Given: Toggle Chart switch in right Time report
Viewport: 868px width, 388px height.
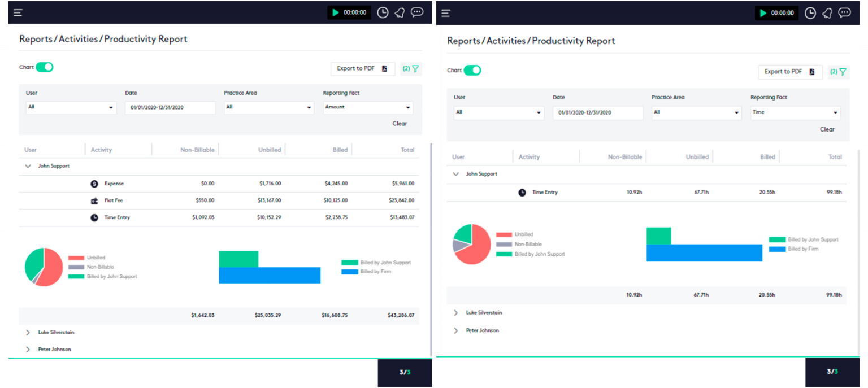Looking at the screenshot, I should pyautogui.click(x=472, y=71).
